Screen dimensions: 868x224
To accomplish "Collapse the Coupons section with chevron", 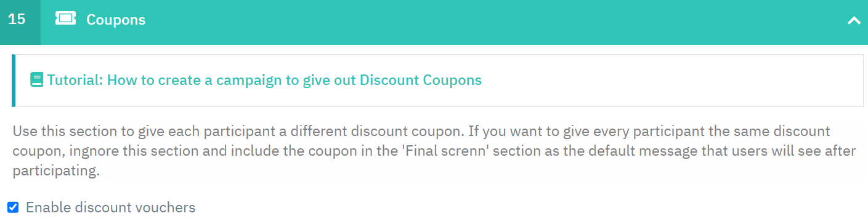I will pyautogui.click(x=854, y=20).
